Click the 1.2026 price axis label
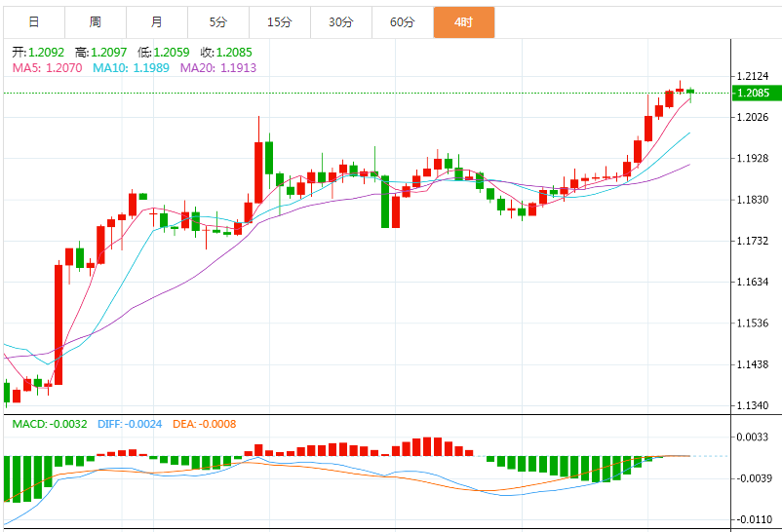Screen dimensions: 782x532 (753, 117)
